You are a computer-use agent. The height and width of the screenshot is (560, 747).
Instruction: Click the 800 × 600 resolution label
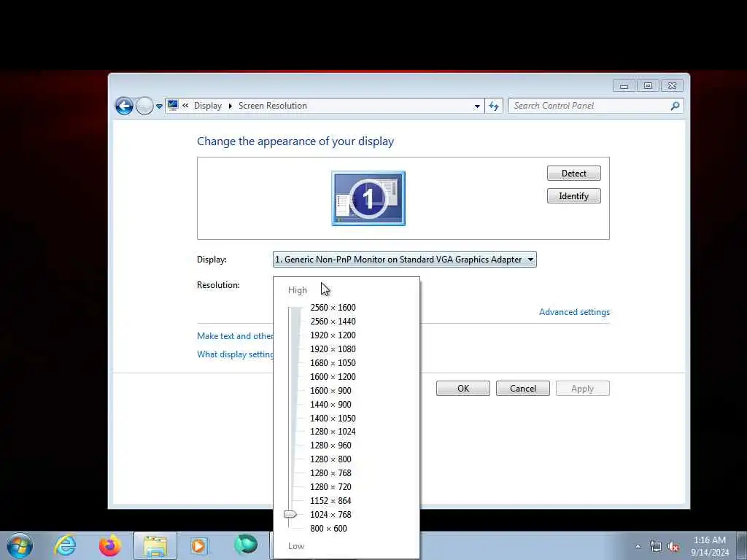pyautogui.click(x=328, y=528)
